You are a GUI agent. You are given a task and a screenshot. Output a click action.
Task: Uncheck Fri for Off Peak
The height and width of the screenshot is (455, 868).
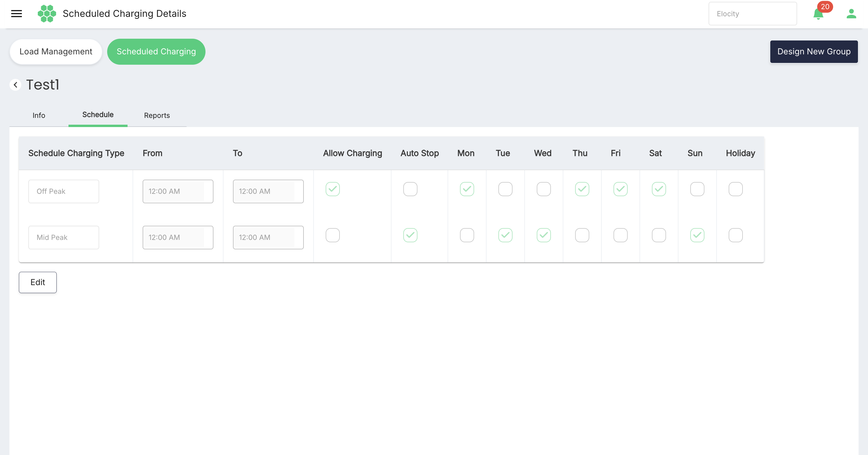620,189
